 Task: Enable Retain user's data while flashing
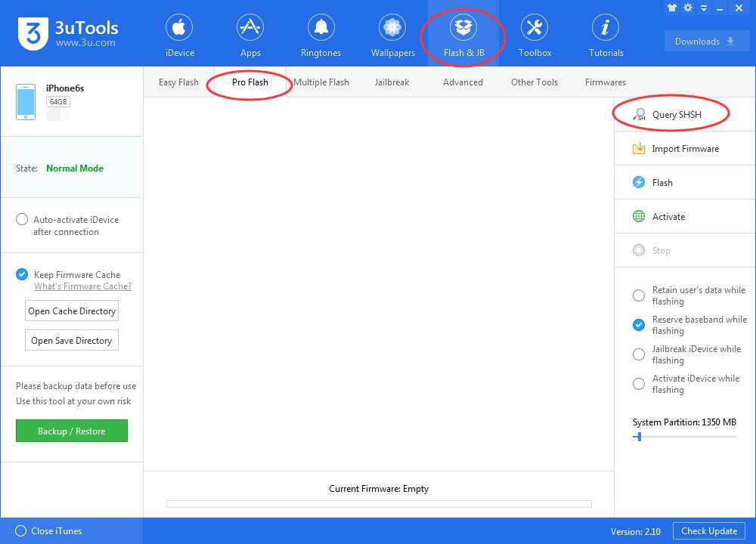click(x=638, y=295)
